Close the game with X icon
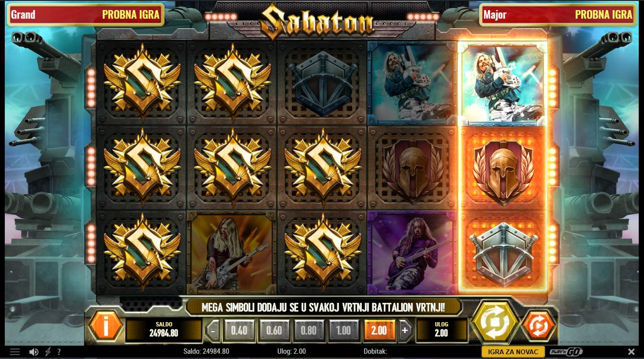This screenshot has width=644, height=359. point(631,352)
